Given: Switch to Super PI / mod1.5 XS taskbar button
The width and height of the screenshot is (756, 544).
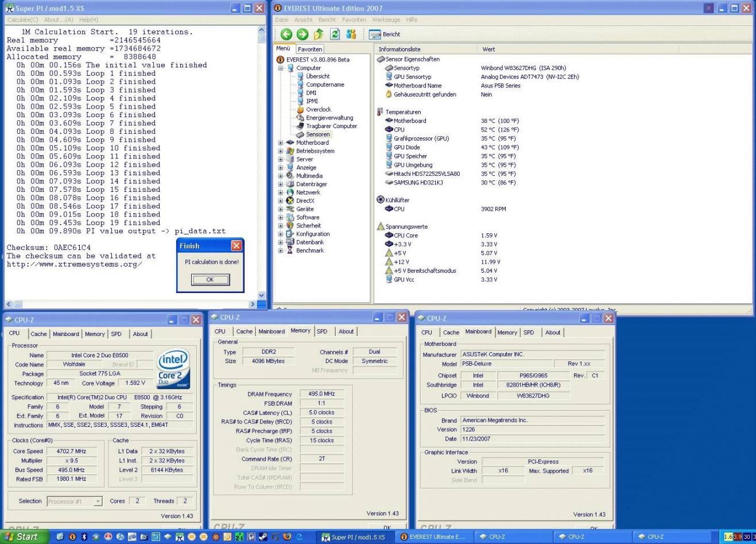Looking at the screenshot, I should (354, 537).
